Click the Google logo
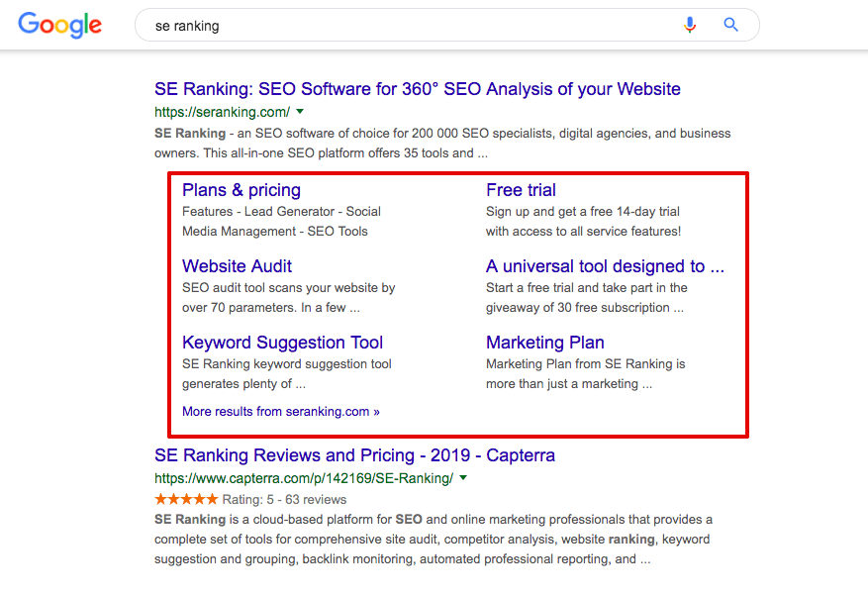This screenshot has width=868, height=595. click(x=59, y=25)
